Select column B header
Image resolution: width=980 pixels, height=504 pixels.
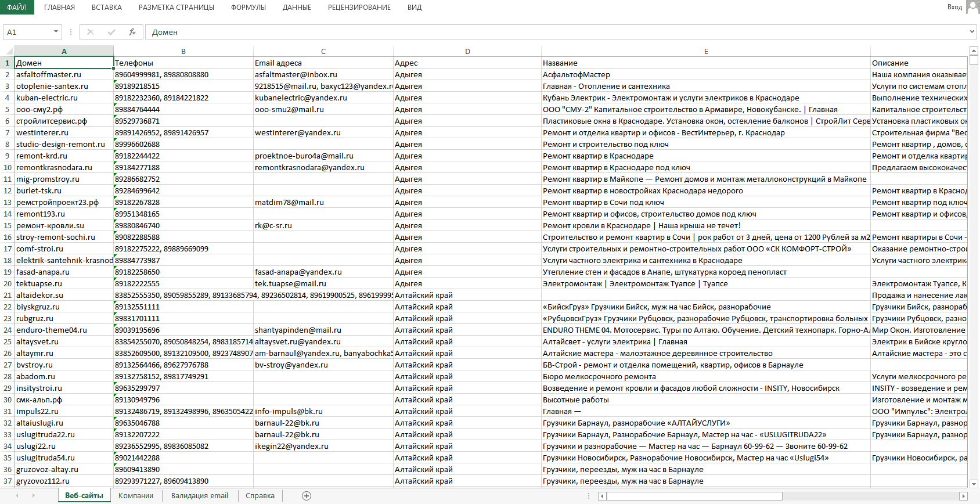pos(183,51)
